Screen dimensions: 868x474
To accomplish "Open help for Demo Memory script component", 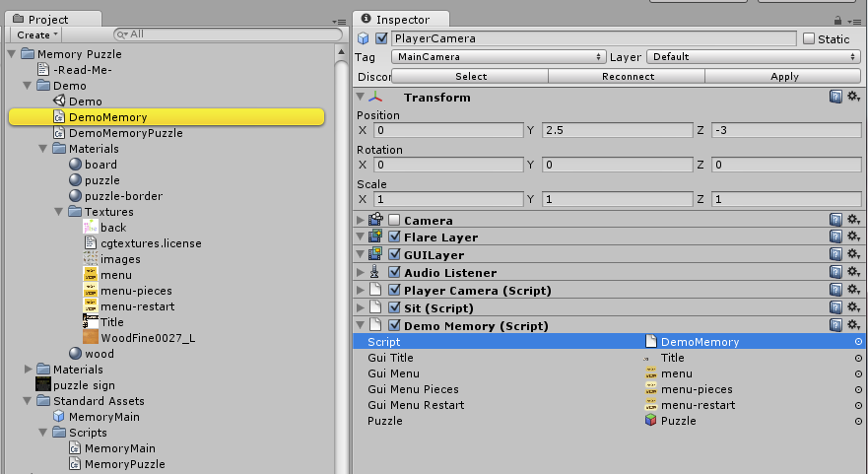I will (835, 326).
